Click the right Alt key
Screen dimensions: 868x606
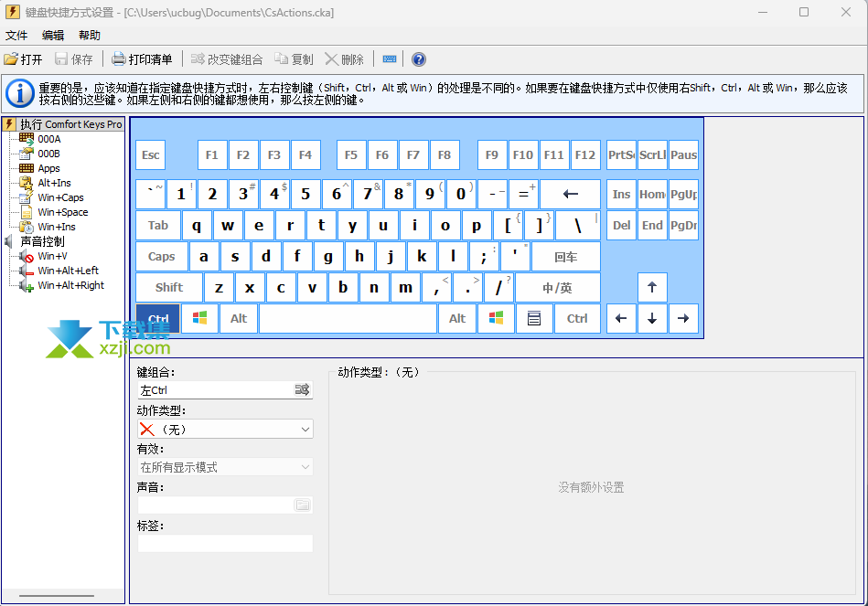point(457,318)
